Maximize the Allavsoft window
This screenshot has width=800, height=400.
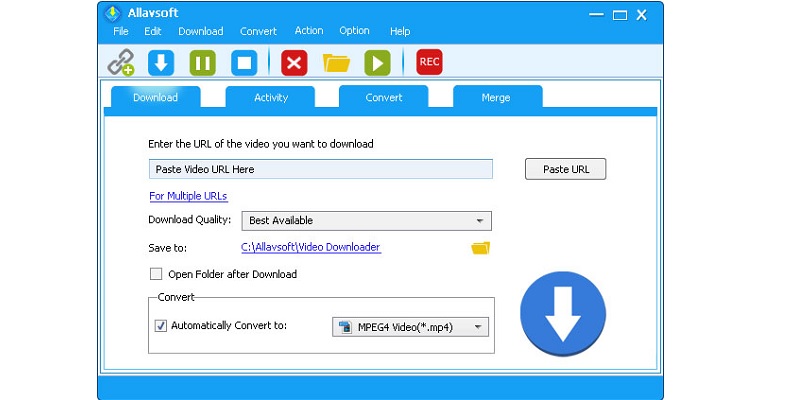[620, 15]
